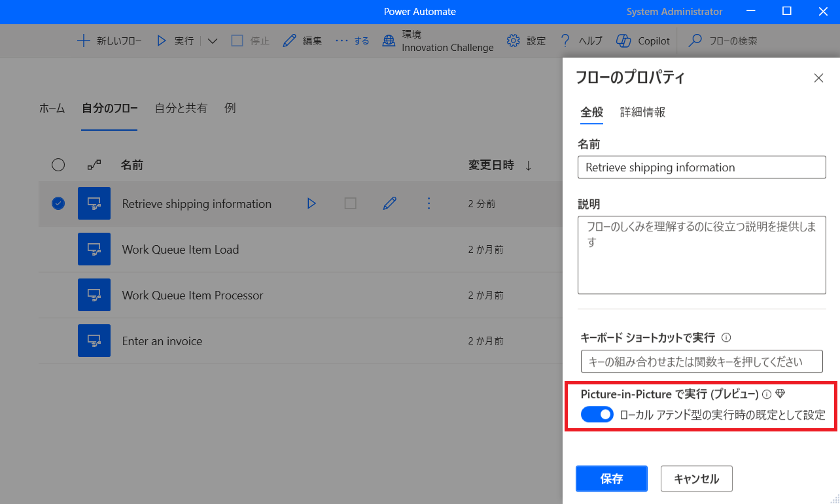Sort by the 名前 column header

pos(132,165)
